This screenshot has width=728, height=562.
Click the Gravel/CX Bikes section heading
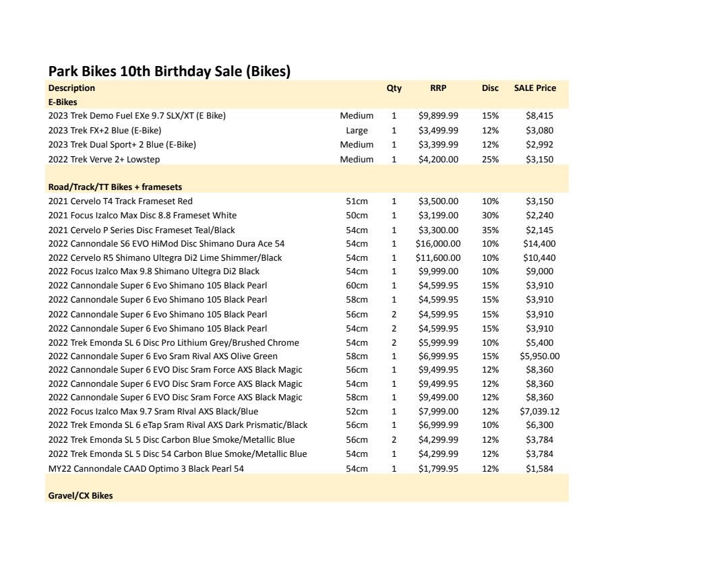click(81, 495)
